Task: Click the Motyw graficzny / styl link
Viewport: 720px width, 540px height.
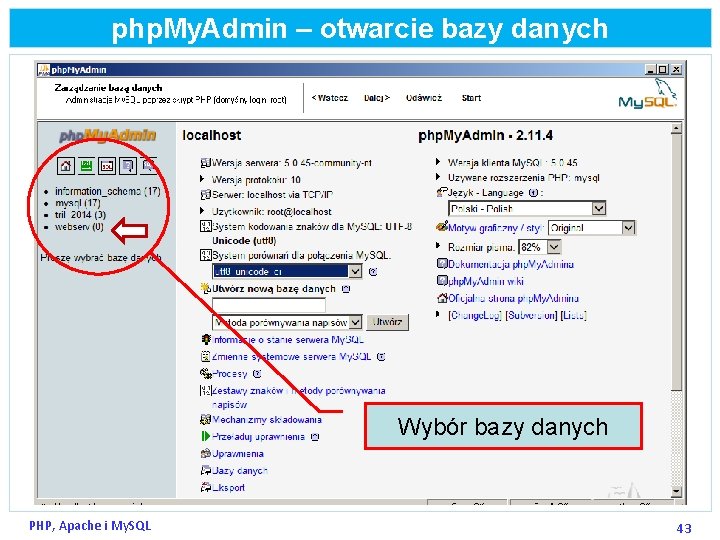Action: (x=496, y=228)
